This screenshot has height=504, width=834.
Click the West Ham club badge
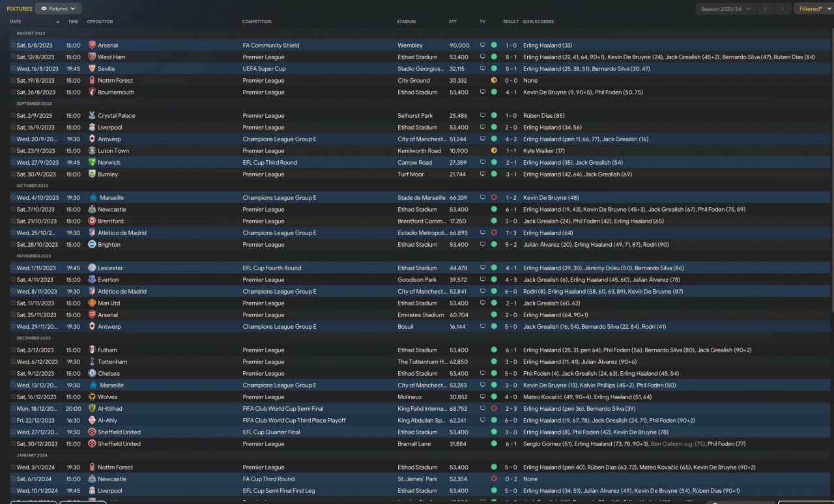[92, 57]
